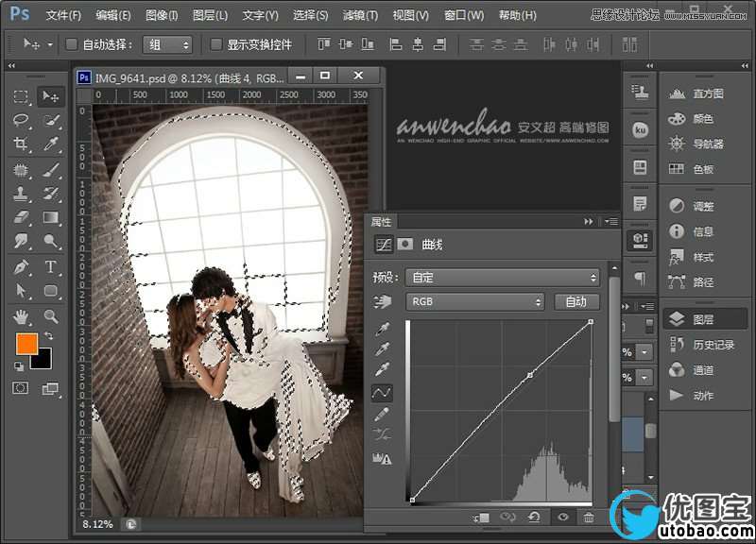The width and height of the screenshot is (756, 544).
Task: Open the 滤镜(T) menu
Action: click(x=360, y=15)
